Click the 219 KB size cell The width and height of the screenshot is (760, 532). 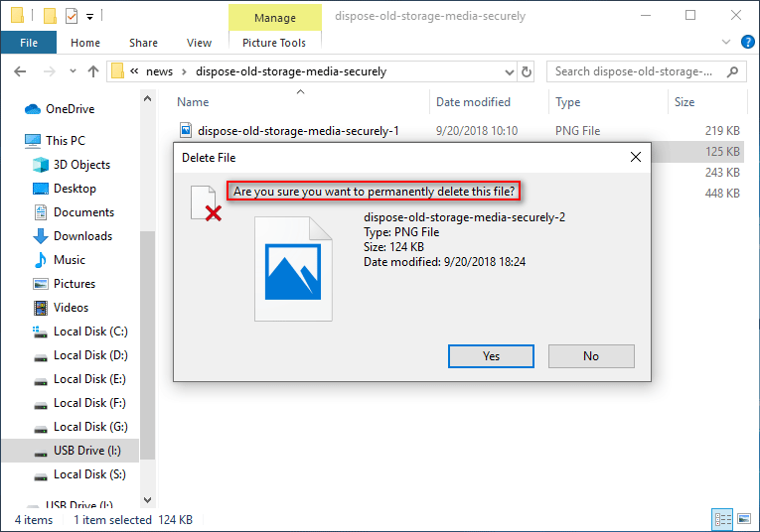click(x=722, y=131)
